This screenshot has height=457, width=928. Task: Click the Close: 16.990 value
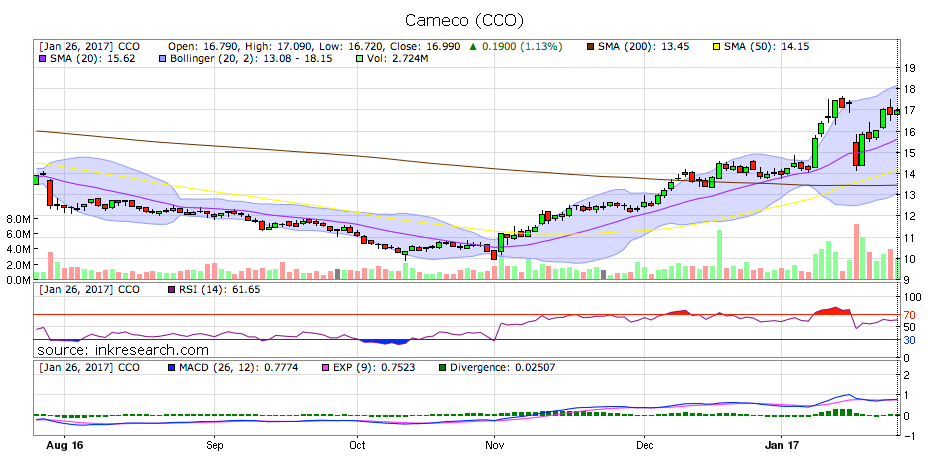[x=425, y=46]
